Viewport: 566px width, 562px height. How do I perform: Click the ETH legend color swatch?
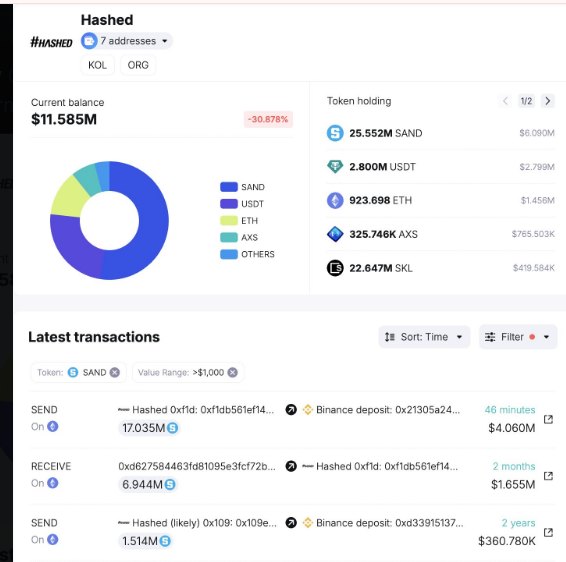(x=229, y=221)
